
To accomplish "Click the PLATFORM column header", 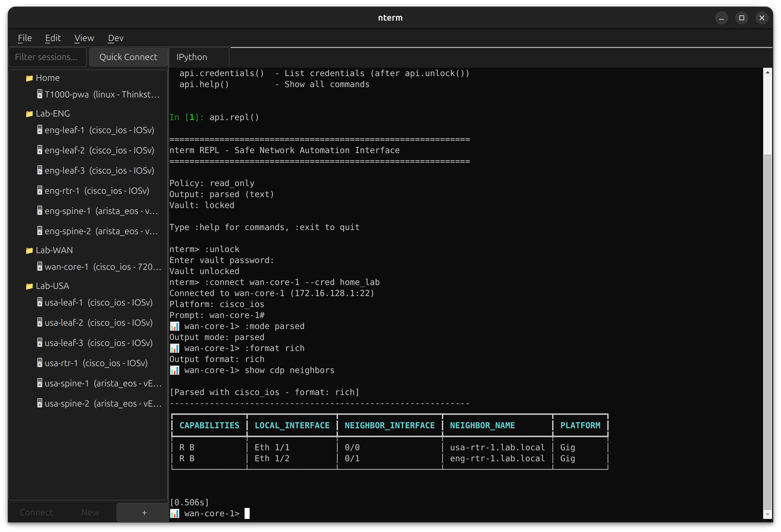I will pyautogui.click(x=580, y=426).
